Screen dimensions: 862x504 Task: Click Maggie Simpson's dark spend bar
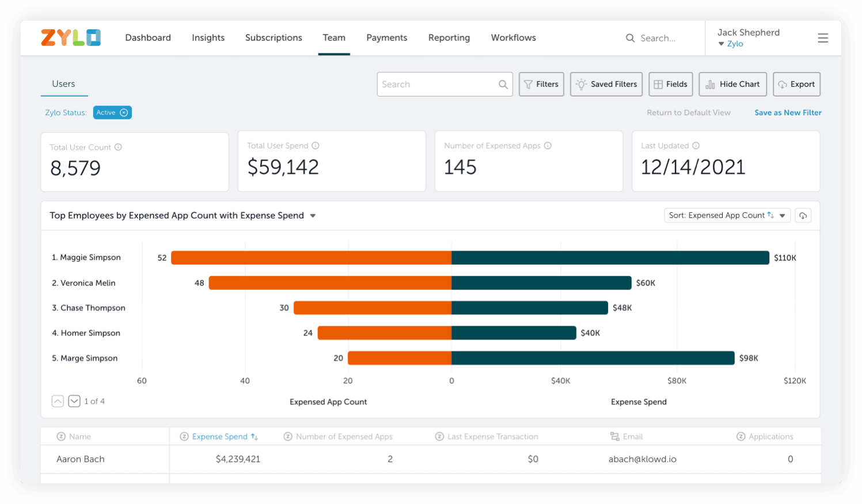coord(610,258)
